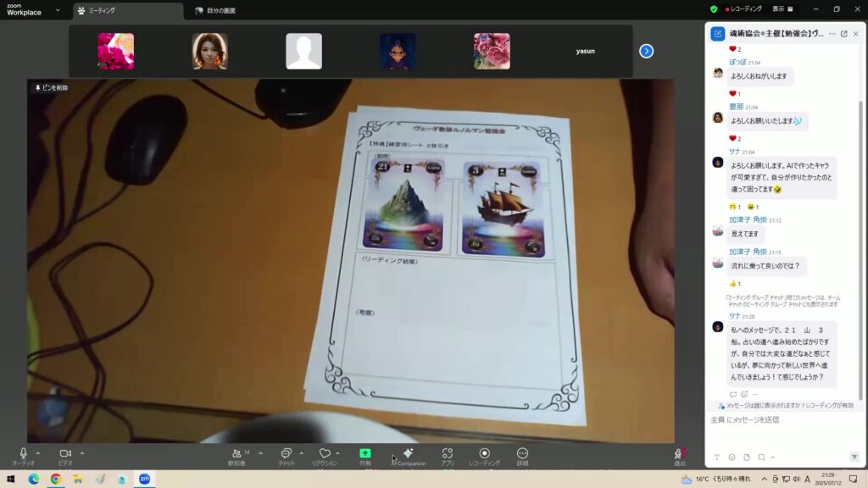The height and width of the screenshot is (488, 868).
Task: Open Microsoft Edge from taskbar
Action: pos(34,480)
